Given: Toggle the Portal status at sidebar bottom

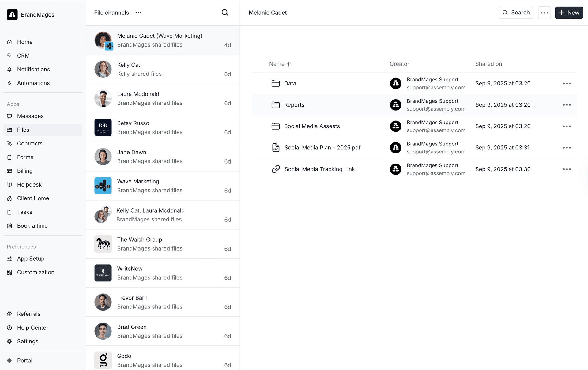Looking at the screenshot, I should (x=9, y=361).
